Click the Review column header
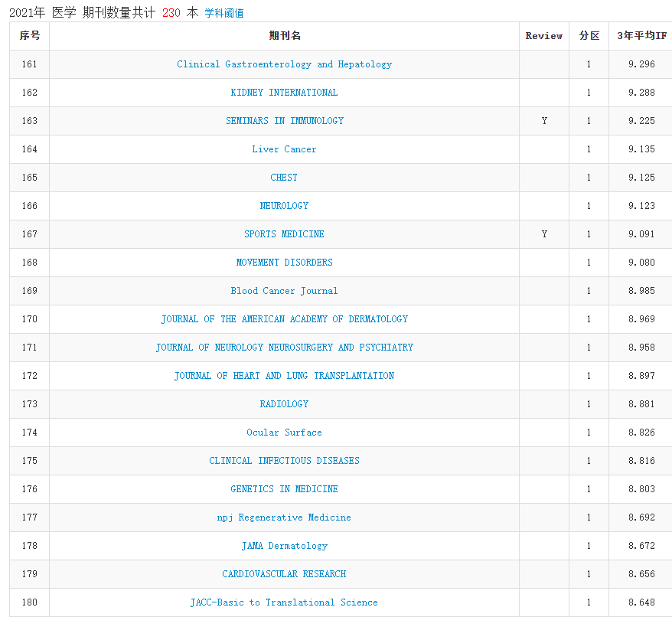Image resolution: width=672 pixels, height=617 pixels. pyautogui.click(x=544, y=36)
